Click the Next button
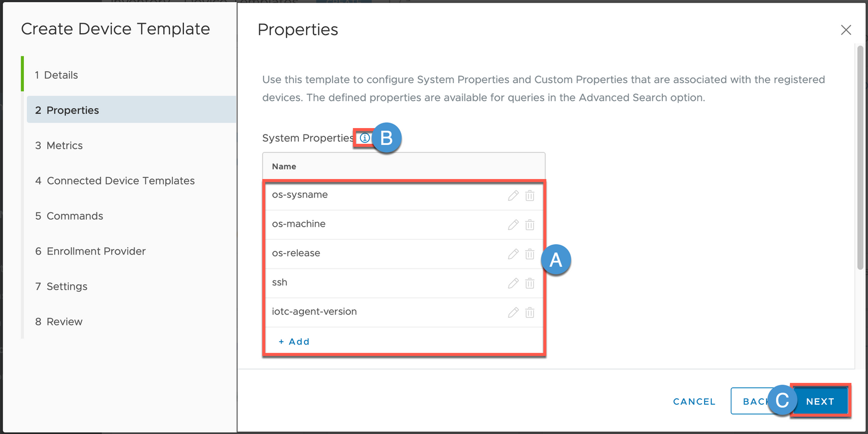The image size is (868, 434). pyautogui.click(x=820, y=401)
